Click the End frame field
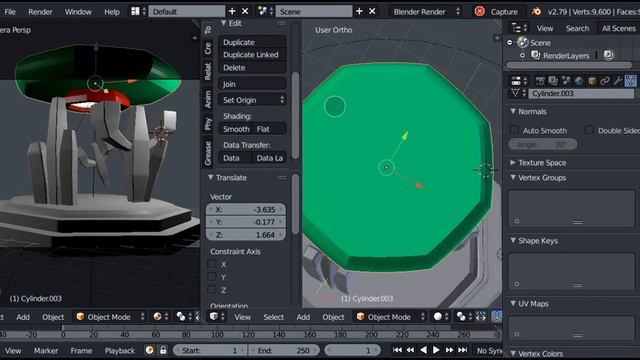Viewport: 640px width, 360px height. click(x=284, y=350)
